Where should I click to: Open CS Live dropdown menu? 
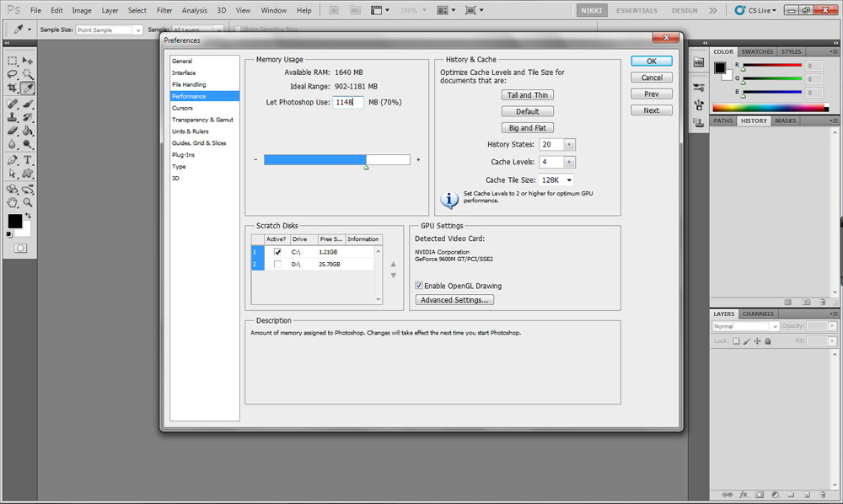[x=756, y=10]
